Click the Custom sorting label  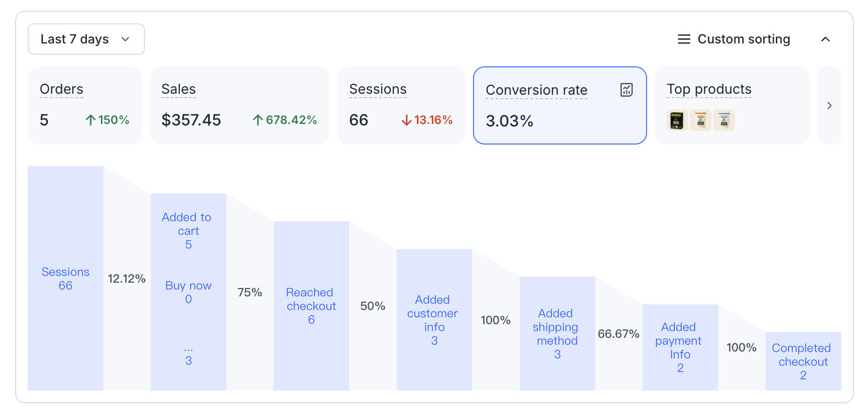744,39
